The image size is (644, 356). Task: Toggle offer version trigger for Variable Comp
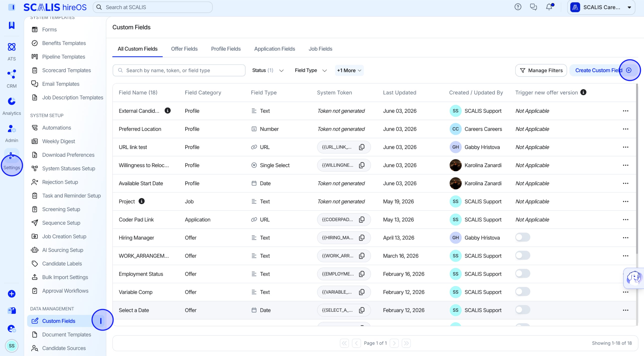click(x=523, y=291)
